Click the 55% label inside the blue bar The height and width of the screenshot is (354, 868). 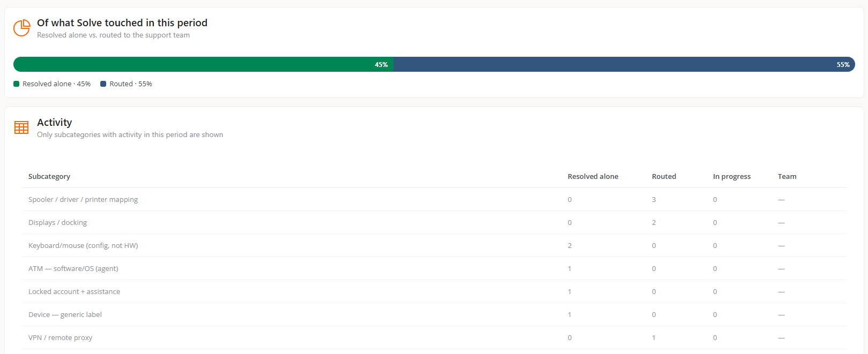[x=843, y=64]
